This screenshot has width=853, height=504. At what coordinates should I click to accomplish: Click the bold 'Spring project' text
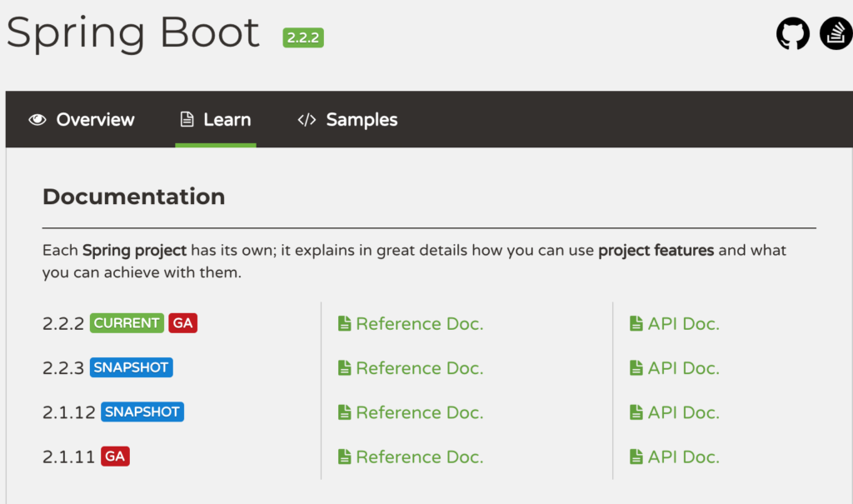pos(134,251)
